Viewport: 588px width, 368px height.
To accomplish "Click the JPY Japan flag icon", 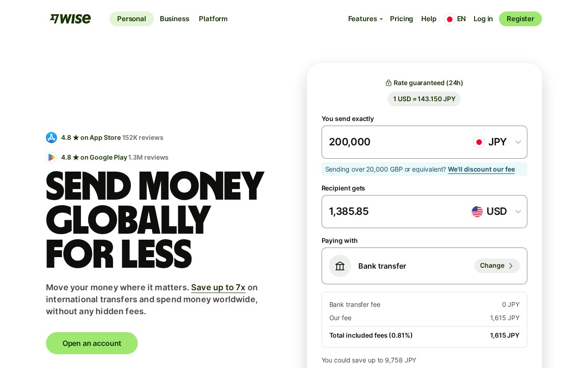I will click(x=479, y=142).
